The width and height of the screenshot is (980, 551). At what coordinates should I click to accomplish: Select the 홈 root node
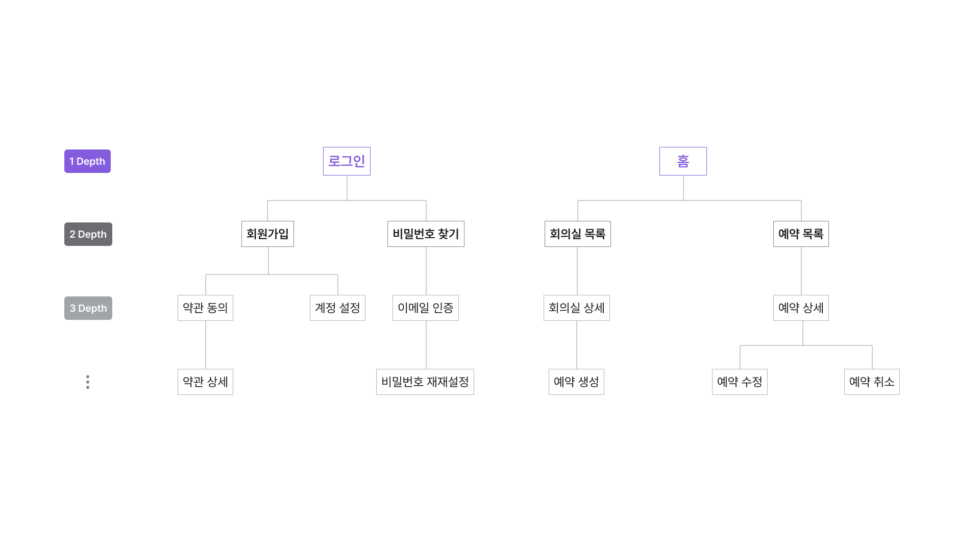pyautogui.click(x=683, y=161)
